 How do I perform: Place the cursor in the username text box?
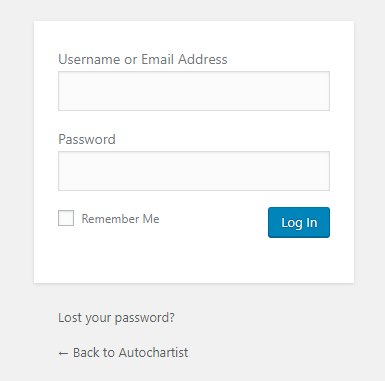coord(194,91)
